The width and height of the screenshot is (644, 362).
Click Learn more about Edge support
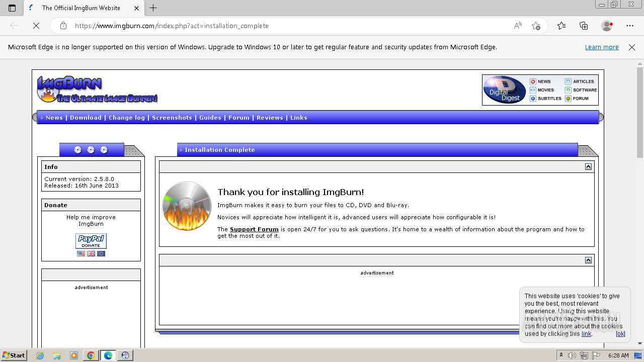602,47
